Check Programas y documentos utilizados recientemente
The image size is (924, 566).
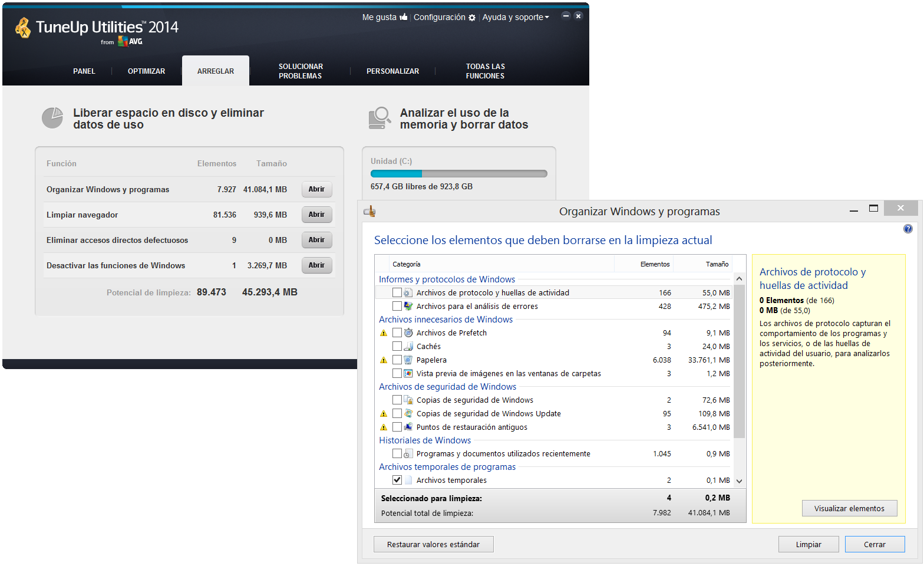(x=397, y=453)
